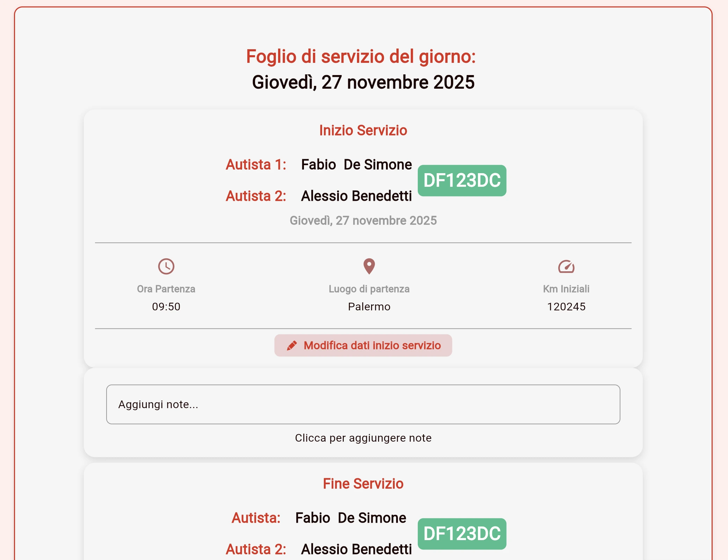The height and width of the screenshot is (560, 728).
Task: Select Palermo as departure location
Action: tap(369, 307)
